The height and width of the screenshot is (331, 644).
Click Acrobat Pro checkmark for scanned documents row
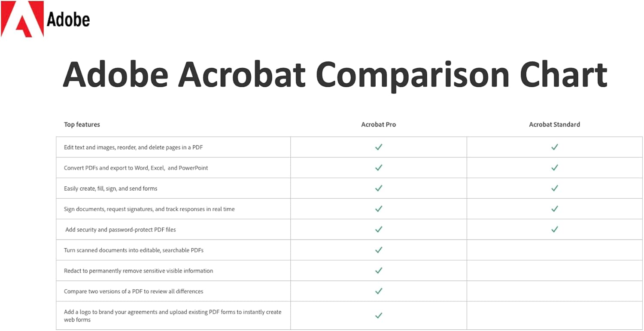click(378, 250)
